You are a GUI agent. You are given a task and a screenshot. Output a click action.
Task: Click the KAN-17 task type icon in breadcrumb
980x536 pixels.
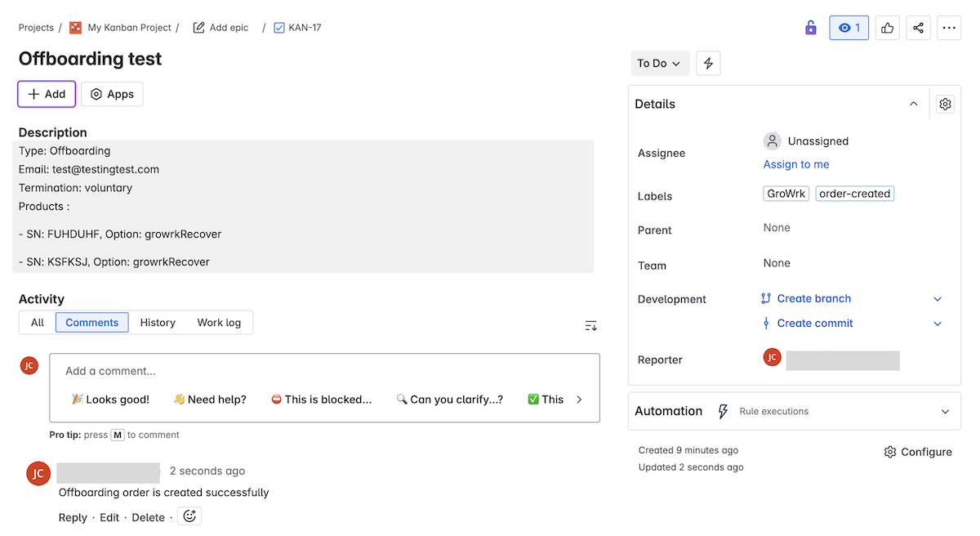[280, 27]
